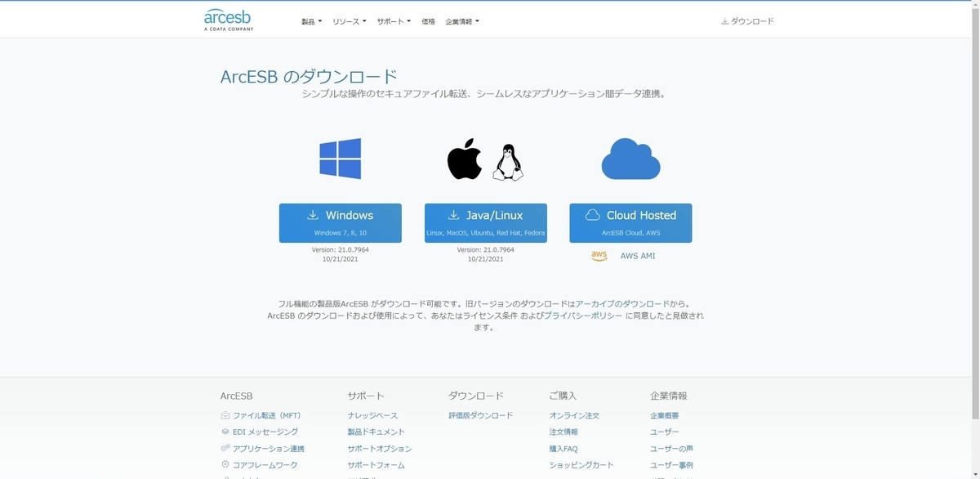
Task: Click the Apple logo icon
Action: click(x=465, y=159)
